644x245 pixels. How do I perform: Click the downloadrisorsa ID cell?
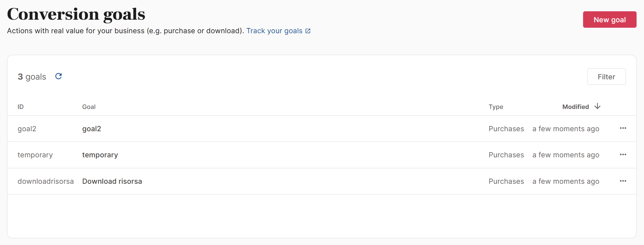45,181
